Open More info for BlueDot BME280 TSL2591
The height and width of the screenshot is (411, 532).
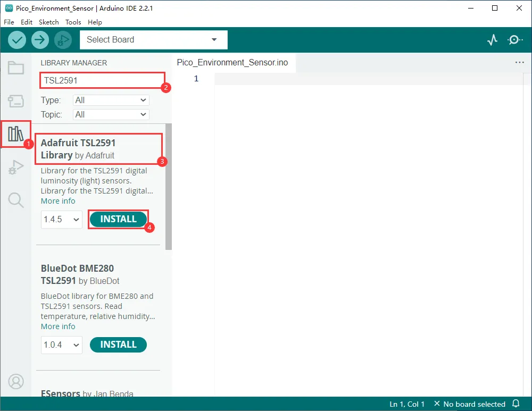coord(58,326)
